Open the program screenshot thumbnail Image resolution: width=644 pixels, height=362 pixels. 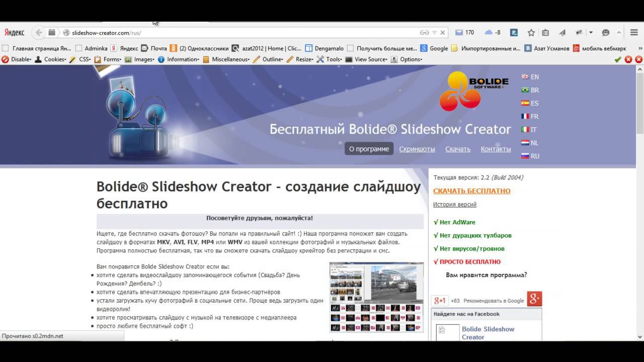pos(376,297)
